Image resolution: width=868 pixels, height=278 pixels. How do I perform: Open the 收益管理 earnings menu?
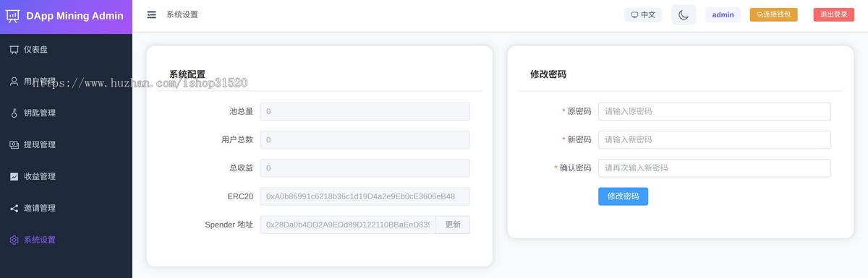pos(66,177)
